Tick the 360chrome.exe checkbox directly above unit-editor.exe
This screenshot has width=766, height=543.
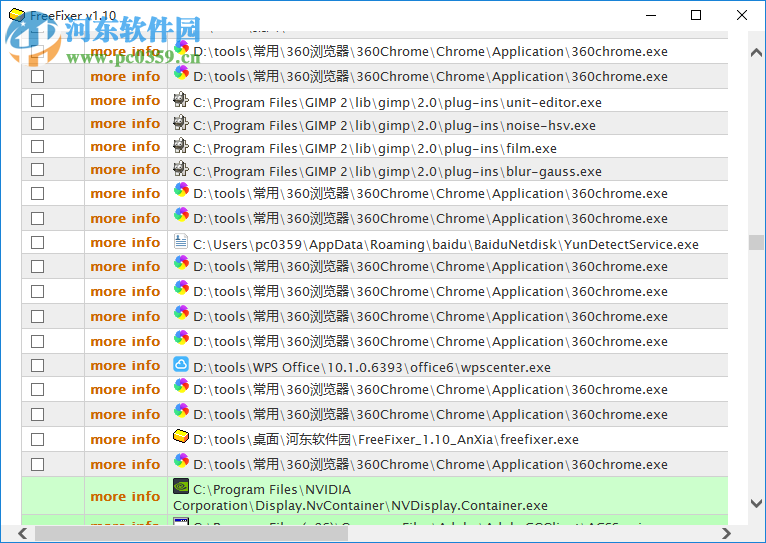(x=38, y=77)
